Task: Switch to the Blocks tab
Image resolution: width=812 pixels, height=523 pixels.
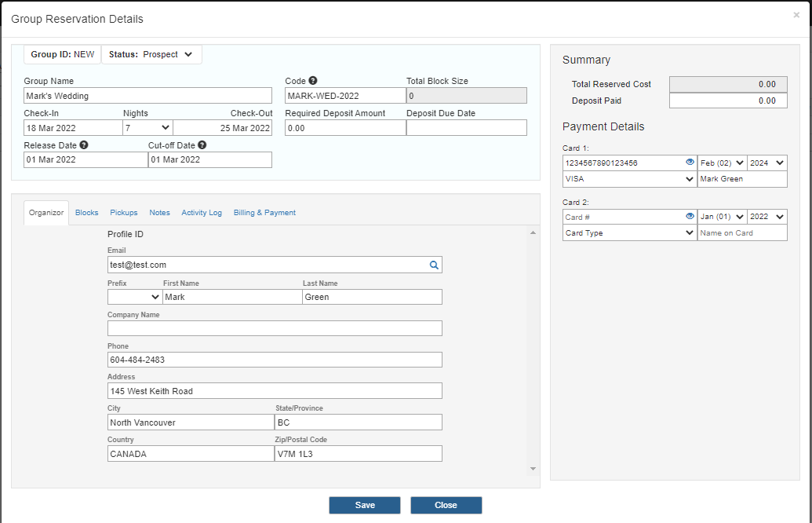Action: pyautogui.click(x=86, y=213)
